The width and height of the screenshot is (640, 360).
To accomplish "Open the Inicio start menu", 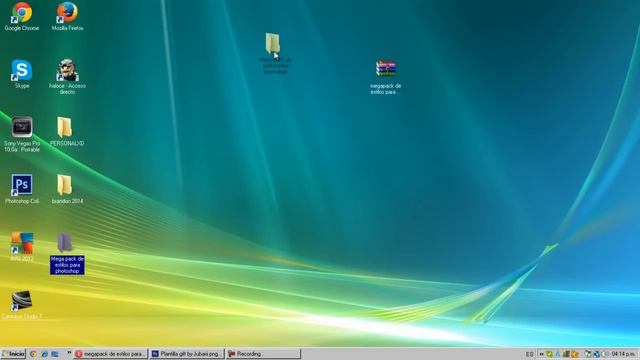I will click(x=13, y=354).
